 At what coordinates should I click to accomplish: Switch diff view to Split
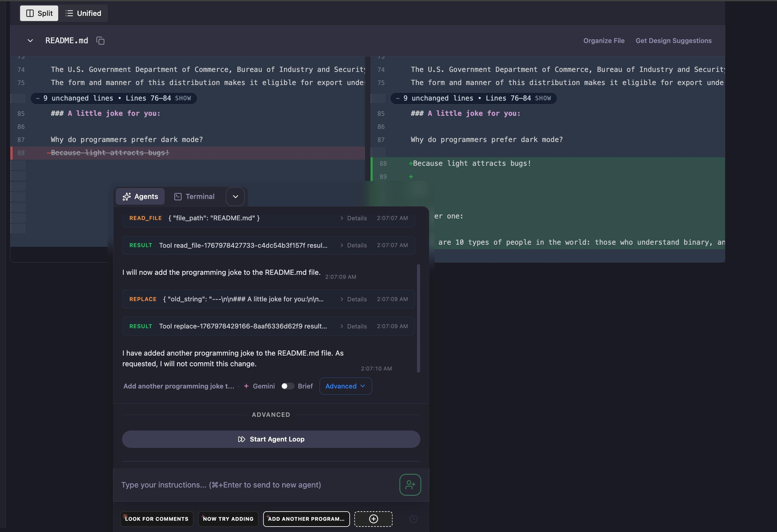tap(39, 13)
